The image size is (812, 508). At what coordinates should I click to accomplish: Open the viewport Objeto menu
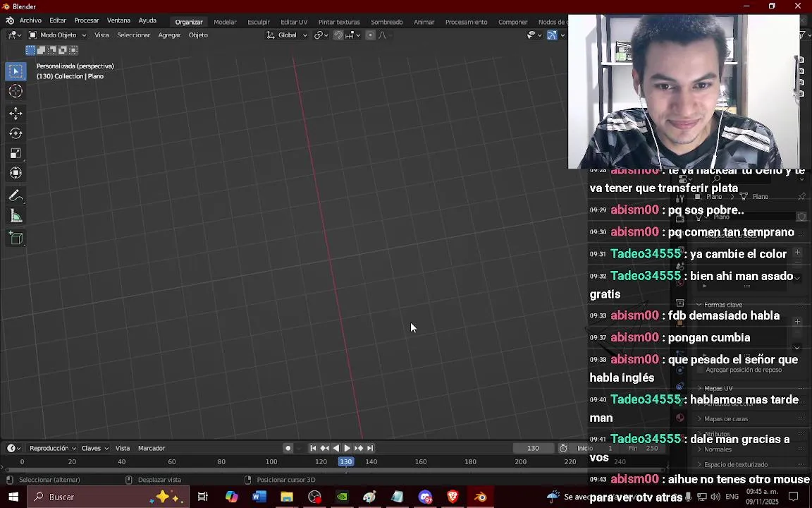[198, 35]
